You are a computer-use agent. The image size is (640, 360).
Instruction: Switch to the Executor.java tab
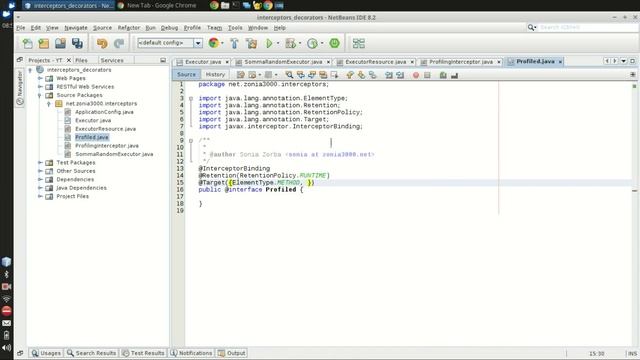click(x=203, y=62)
